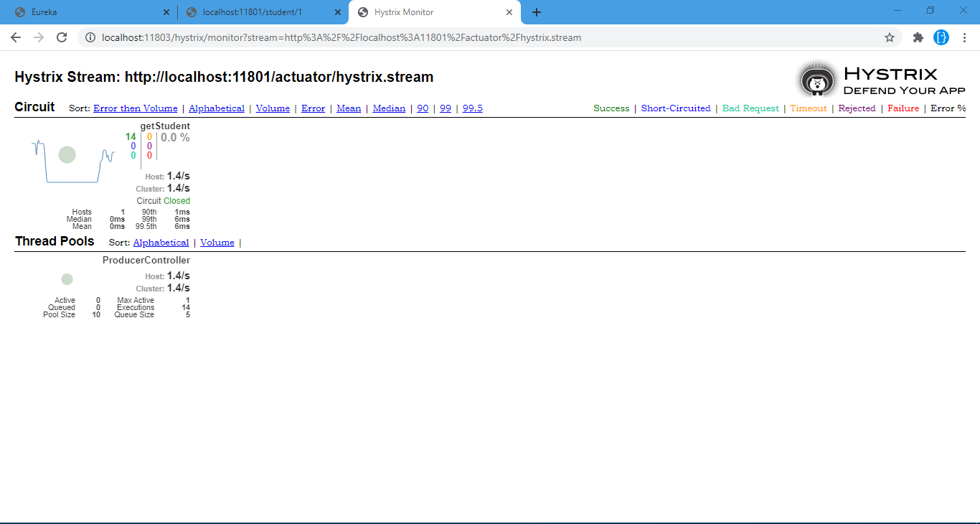Click the getStudent circuit traffic circle

(x=67, y=154)
